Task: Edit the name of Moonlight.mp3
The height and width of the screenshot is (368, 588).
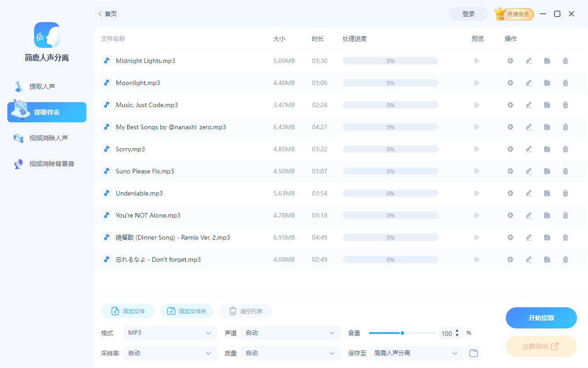Action: coord(528,82)
